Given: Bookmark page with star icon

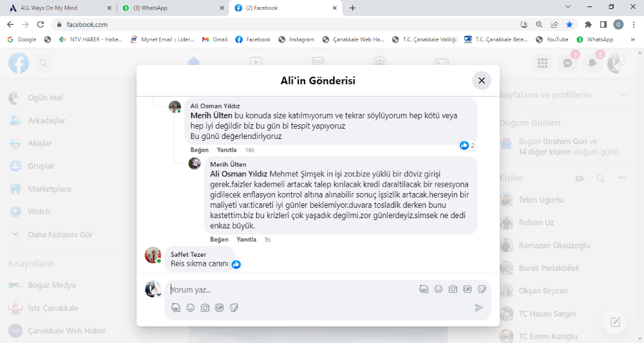Looking at the screenshot, I should click(x=569, y=24).
